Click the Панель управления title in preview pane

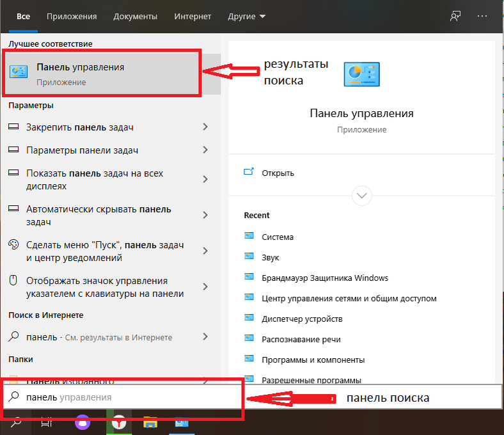click(361, 113)
